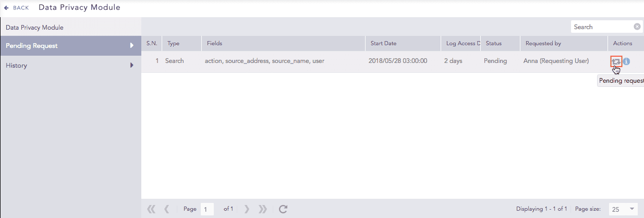Image resolution: width=644 pixels, height=218 pixels.
Task: Go to the first page
Action: pyautogui.click(x=151, y=209)
